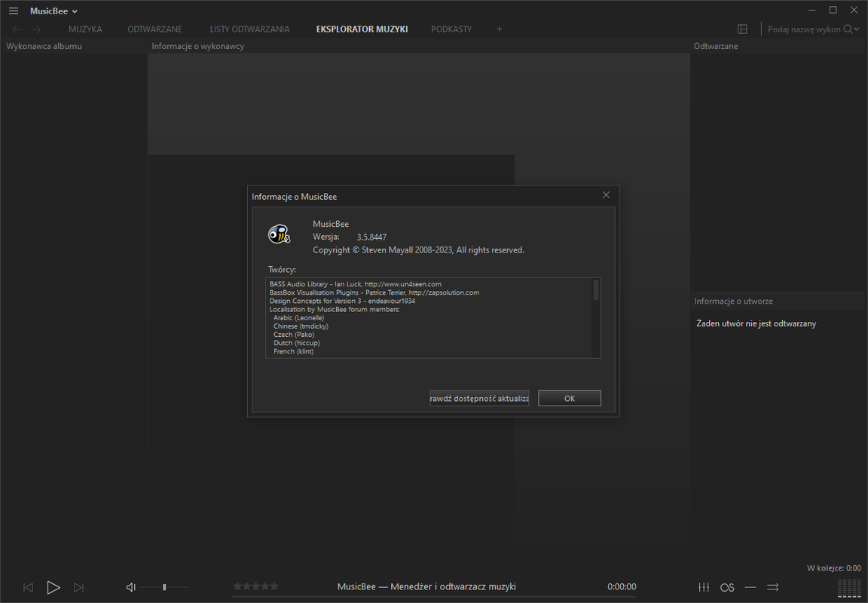This screenshot has width=868, height=603.
Task: Maximize the MusicBee window
Action: (833, 11)
